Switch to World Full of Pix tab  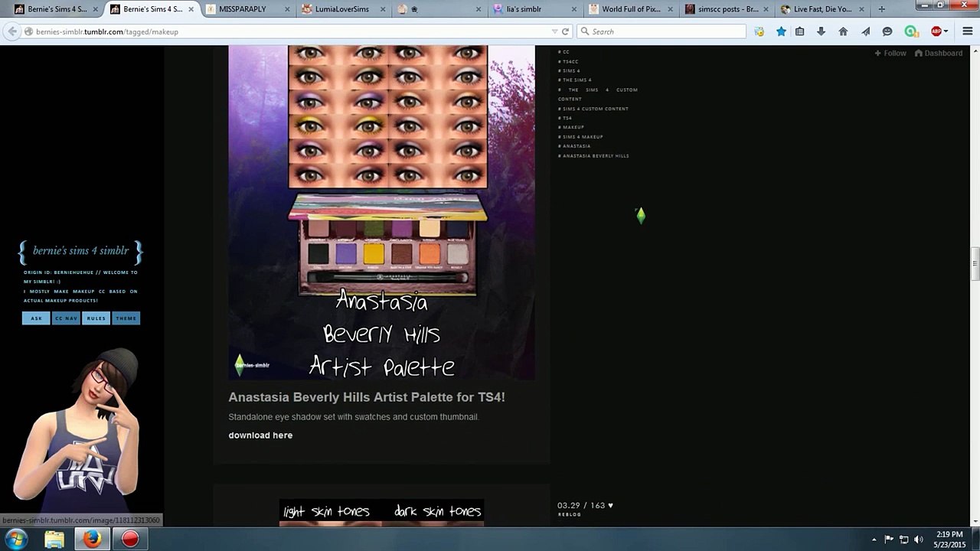point(630,9)
